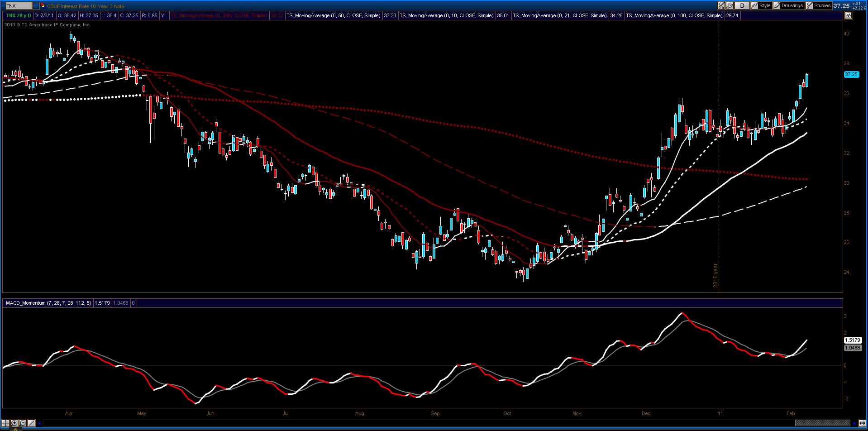Click the scrollbar right arrow
Image resolution: width=868 pixels, height=431 pixels.
tap(855, 423)
